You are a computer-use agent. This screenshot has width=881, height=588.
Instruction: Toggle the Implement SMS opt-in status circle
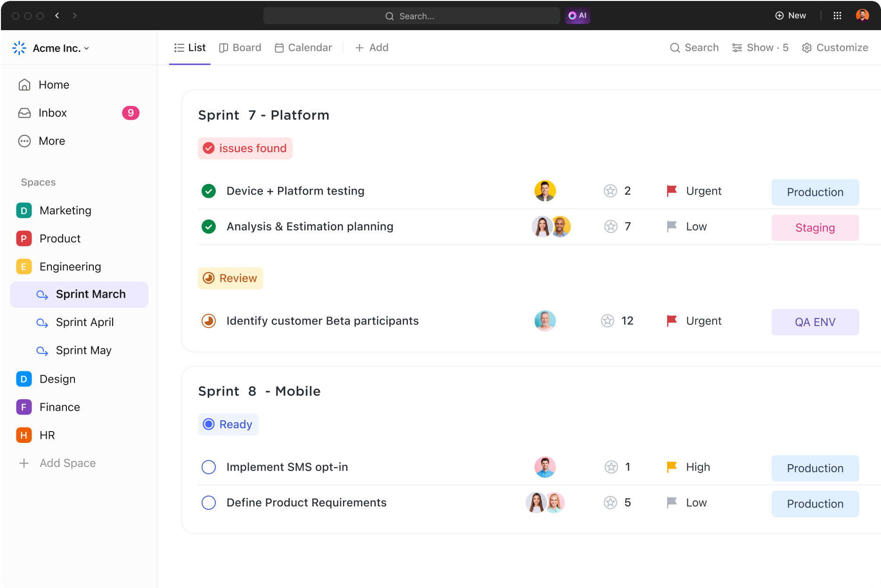[209, 467]
